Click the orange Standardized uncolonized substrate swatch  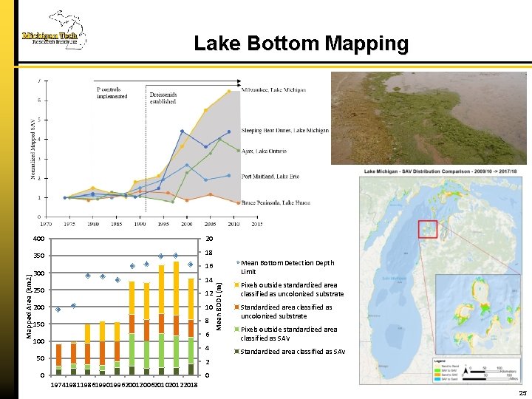coord(237,307)
